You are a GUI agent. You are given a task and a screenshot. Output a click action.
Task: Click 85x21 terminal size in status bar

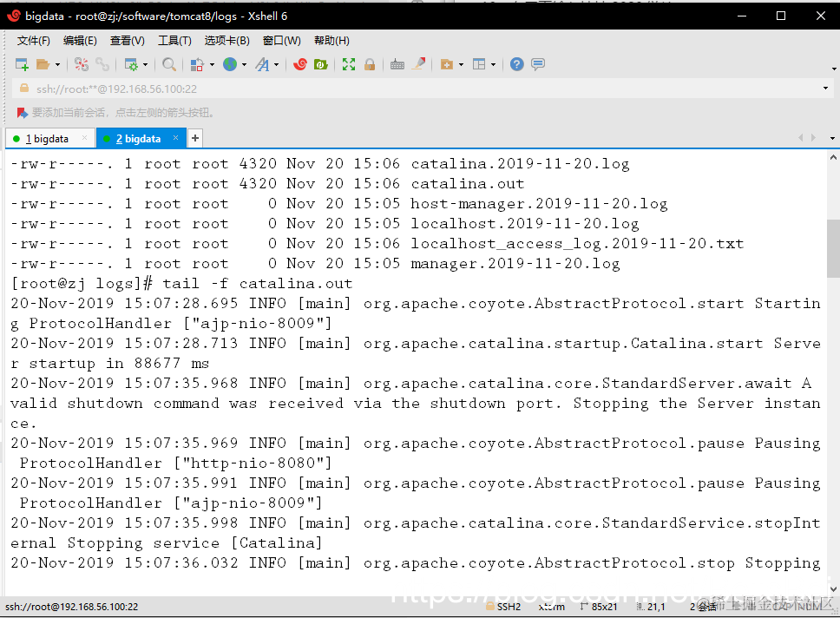[x=604, y=607]
